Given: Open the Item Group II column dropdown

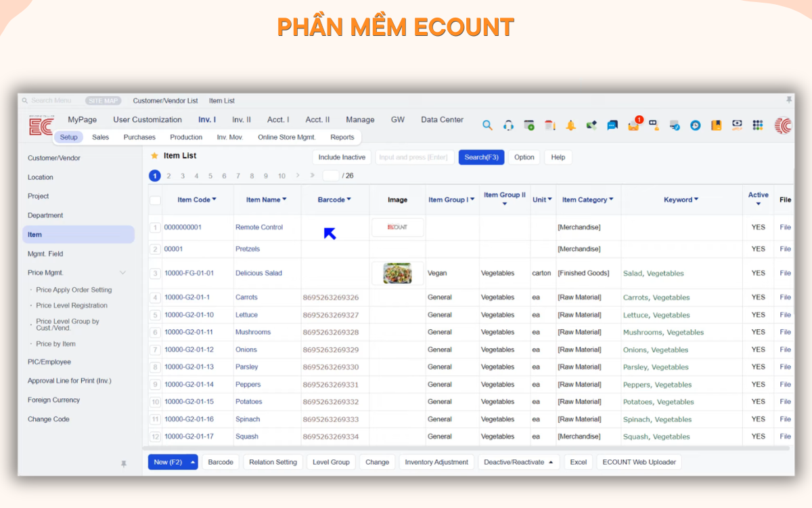Looking at the screenshot, I should (x=505, y=204).
